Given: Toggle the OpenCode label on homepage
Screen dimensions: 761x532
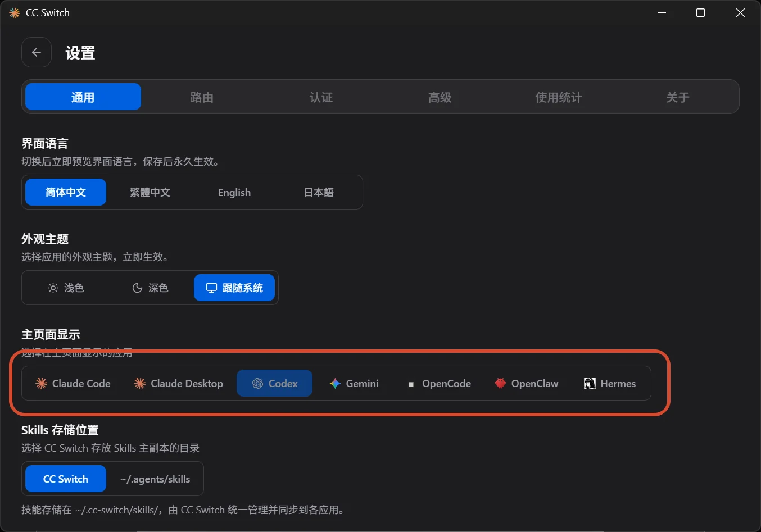Looking at the screenshot, I should (x=446, y=384).
